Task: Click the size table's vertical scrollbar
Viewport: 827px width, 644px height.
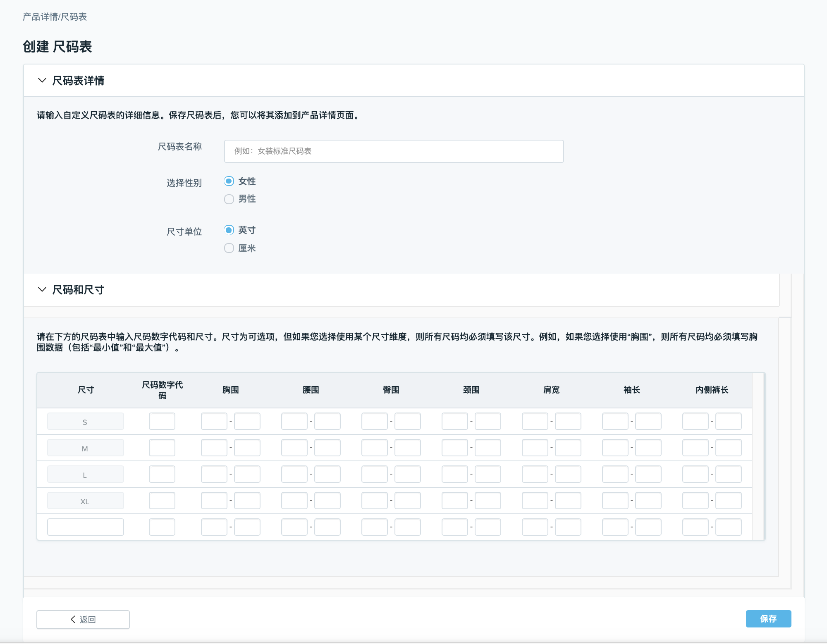Action: (758, 456)
